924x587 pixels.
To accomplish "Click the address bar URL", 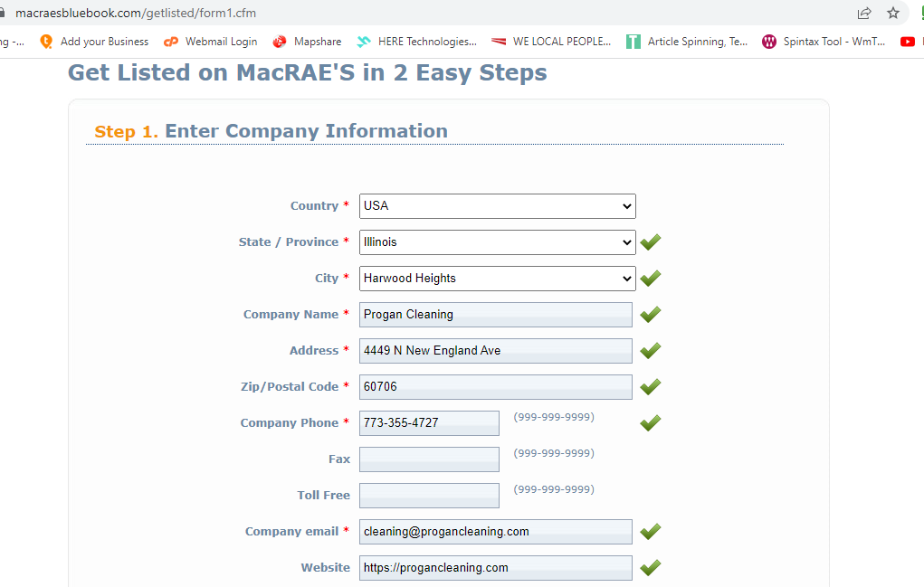I will [x=136, y=13].
